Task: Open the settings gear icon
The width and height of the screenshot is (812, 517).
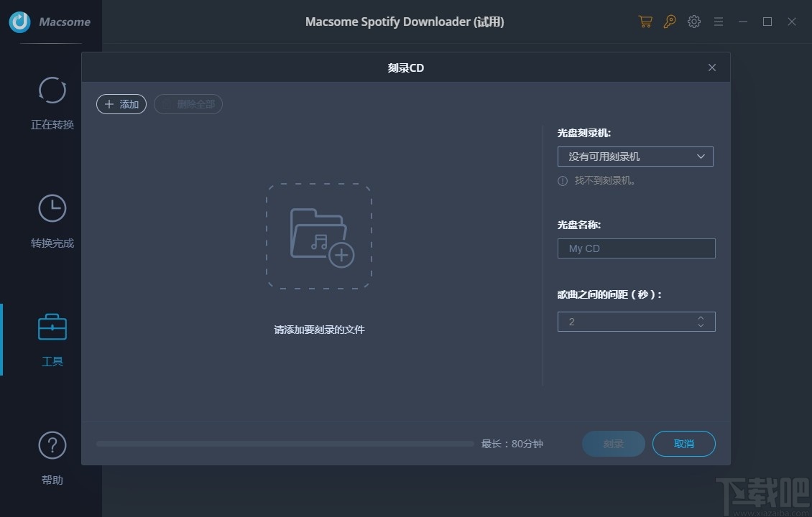Action: coord(693,22)
